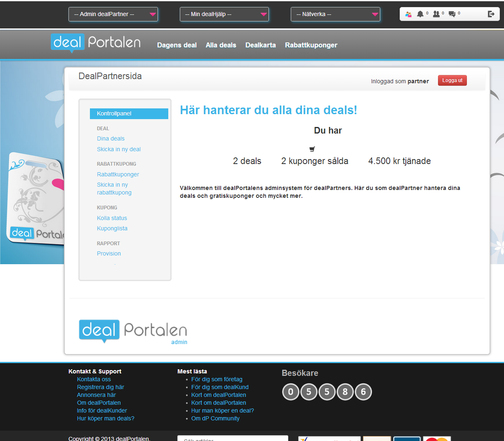Open homepage via the dealPortalen header logo

pos(95,42)
